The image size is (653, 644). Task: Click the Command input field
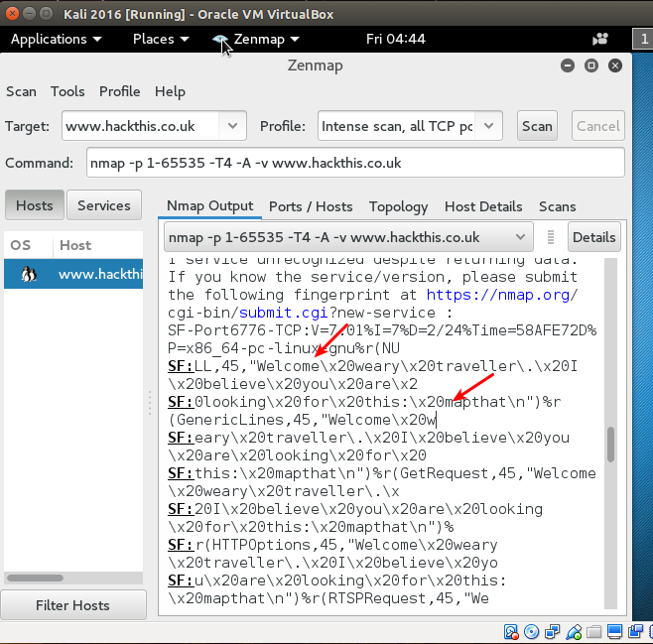(x=355, y=163)
